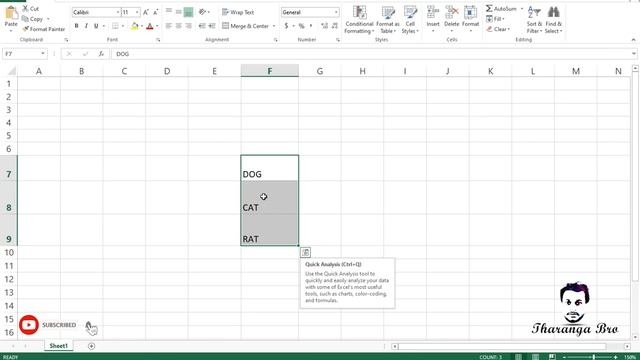This screenshot has height=360, width=640.
Task: Click the Name Box showing F7
Action: coord(24,54)
